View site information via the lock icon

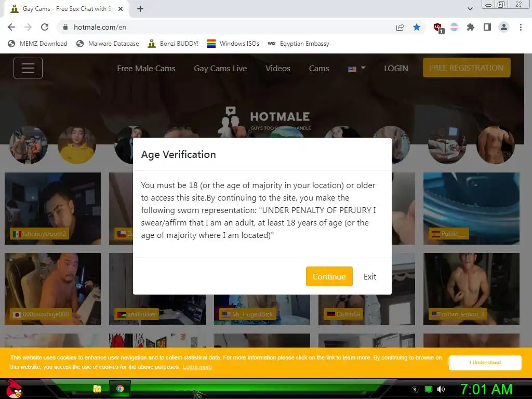click(x=65, y=27)
